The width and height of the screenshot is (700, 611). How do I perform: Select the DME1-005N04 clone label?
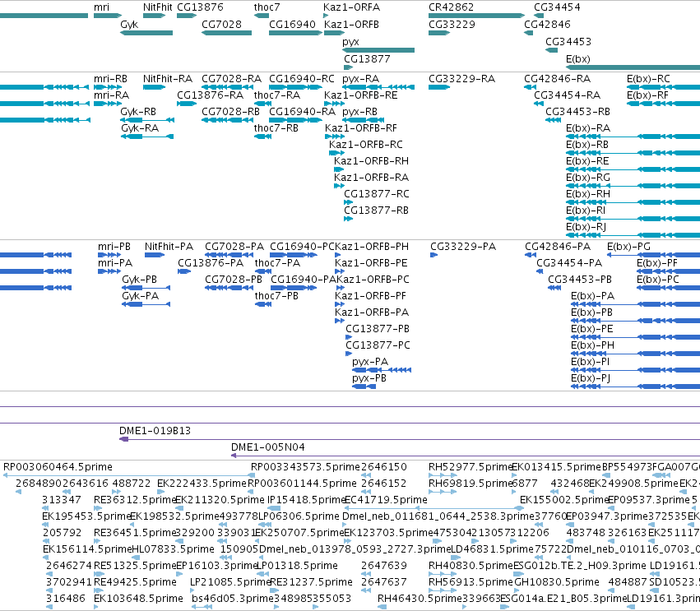pos(268,447)
